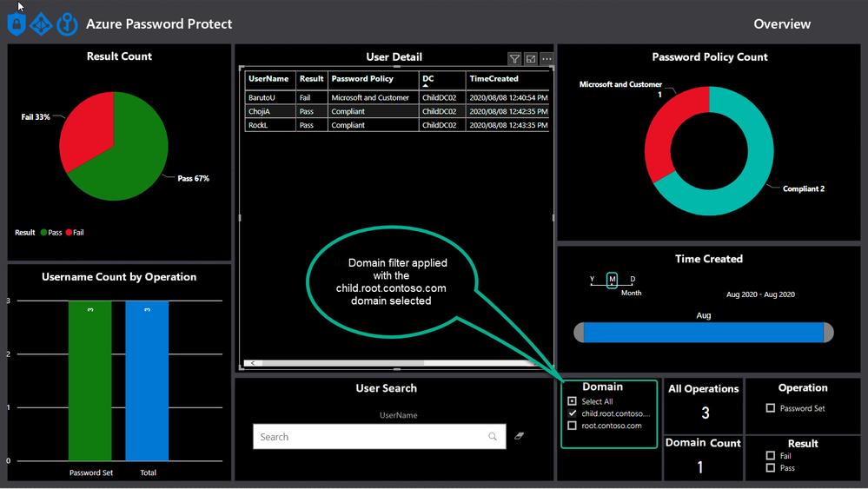Click the RockL username cell
The width and height of the screenshot is (868, 489).
point(270,125)
